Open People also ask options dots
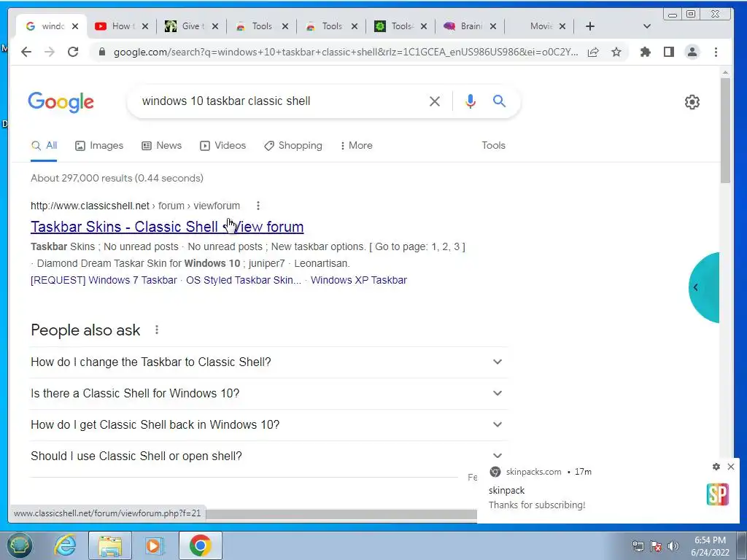The height and width of the screenshot is (560, 747). [x=157, y=330]
